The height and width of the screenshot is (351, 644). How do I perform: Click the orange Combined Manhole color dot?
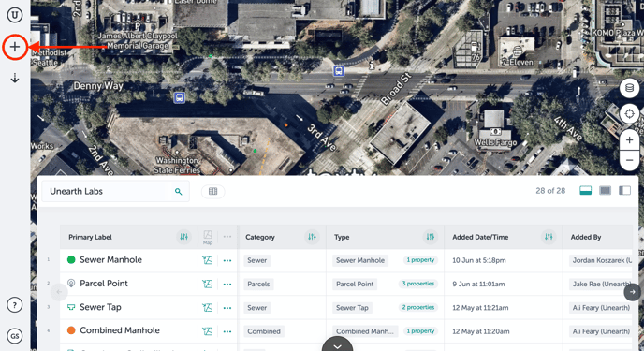(71, 330)
